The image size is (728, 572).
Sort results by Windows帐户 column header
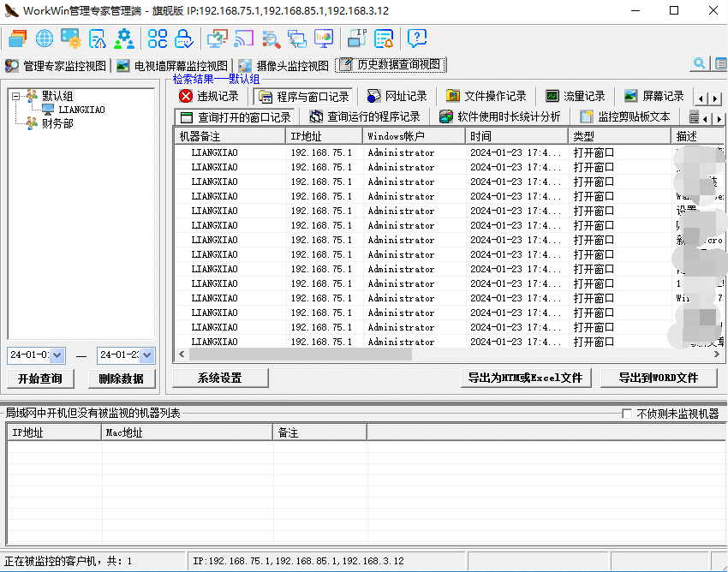(415, 136)
